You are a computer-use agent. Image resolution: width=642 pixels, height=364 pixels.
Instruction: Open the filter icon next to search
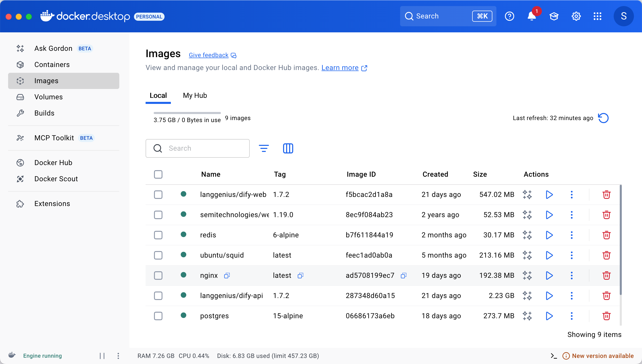point(264,148)
